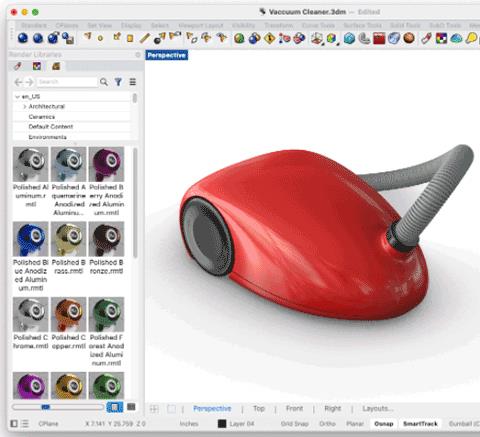Screen dimensions: 480x437
Task: Collapse the en_US tree folder
Action: [x=17, y=97]
